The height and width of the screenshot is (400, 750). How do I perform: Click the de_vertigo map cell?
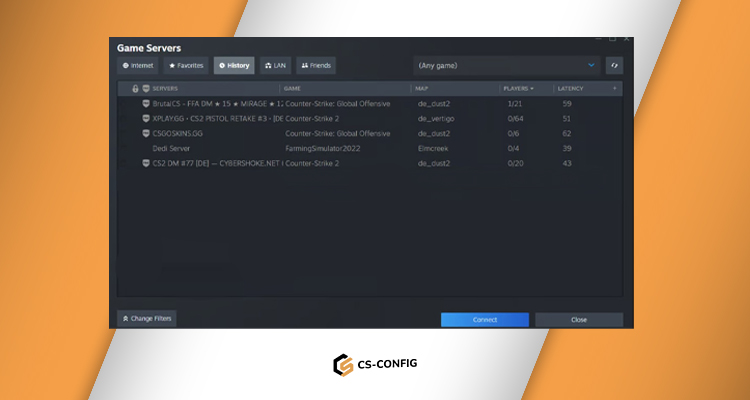(x=436, y=119)
